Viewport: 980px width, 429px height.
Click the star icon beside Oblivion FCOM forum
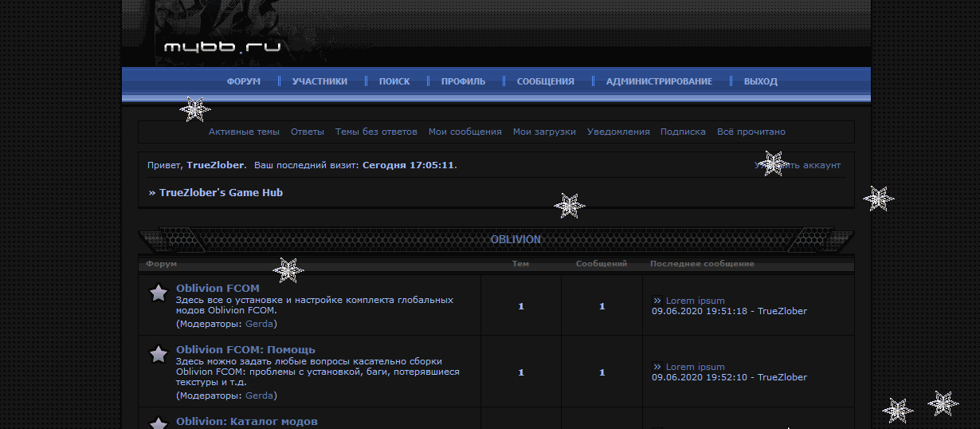coord(159,293)
